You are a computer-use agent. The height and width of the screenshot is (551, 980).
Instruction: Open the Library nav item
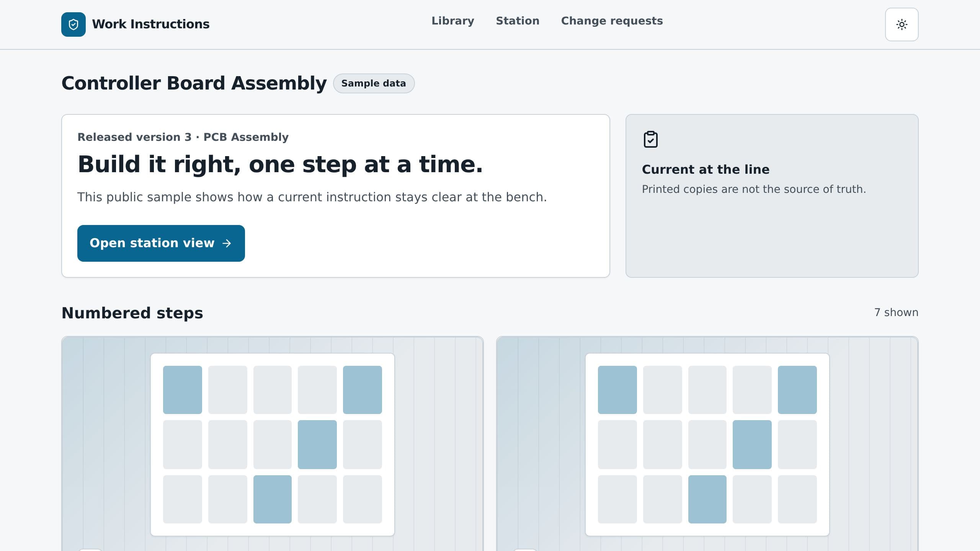(453, 21)
